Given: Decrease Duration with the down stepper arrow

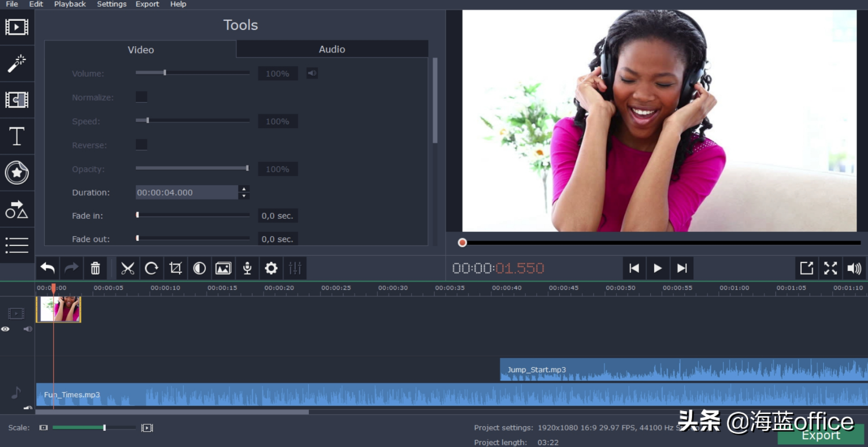Looking at the screenshot, I should (x=244, y=196).
